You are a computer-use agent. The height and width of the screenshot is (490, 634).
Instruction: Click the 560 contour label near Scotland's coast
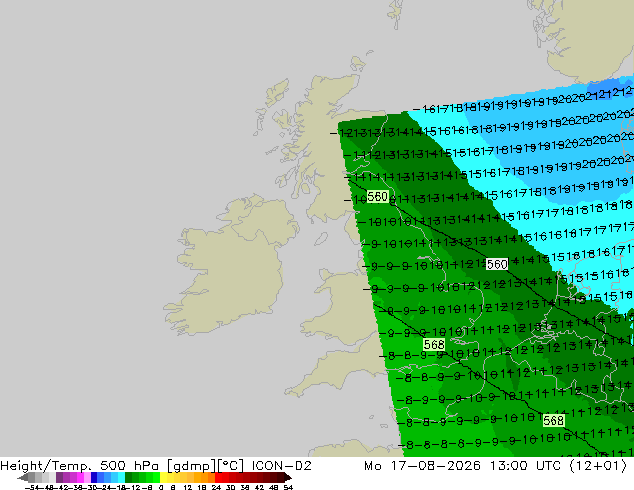tap(377, 197)
